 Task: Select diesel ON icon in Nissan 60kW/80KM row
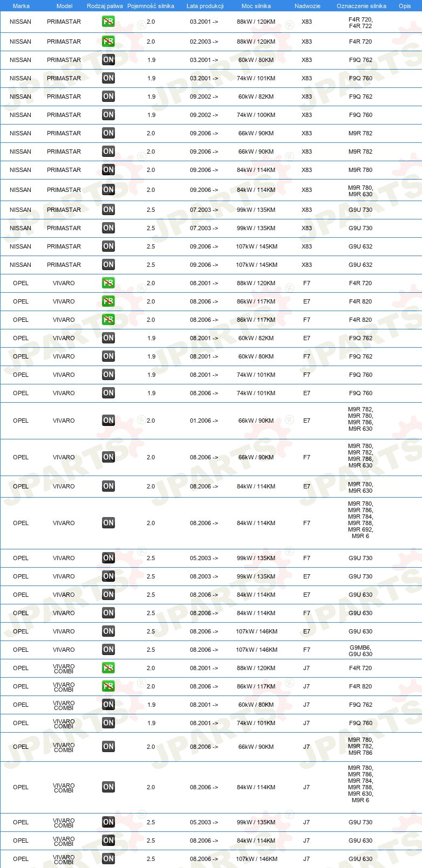[108, 60]
